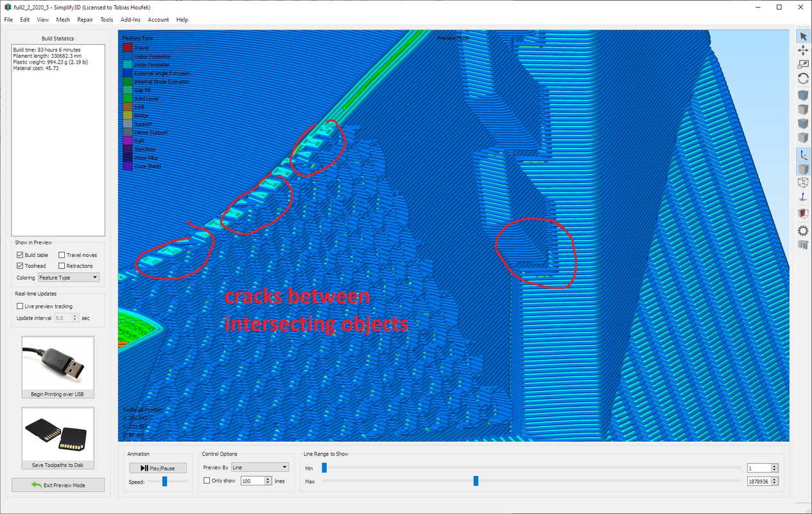Click Save Toolpaths to Disk label
This screenshot has height=514, width=812.
click(58, 465)
